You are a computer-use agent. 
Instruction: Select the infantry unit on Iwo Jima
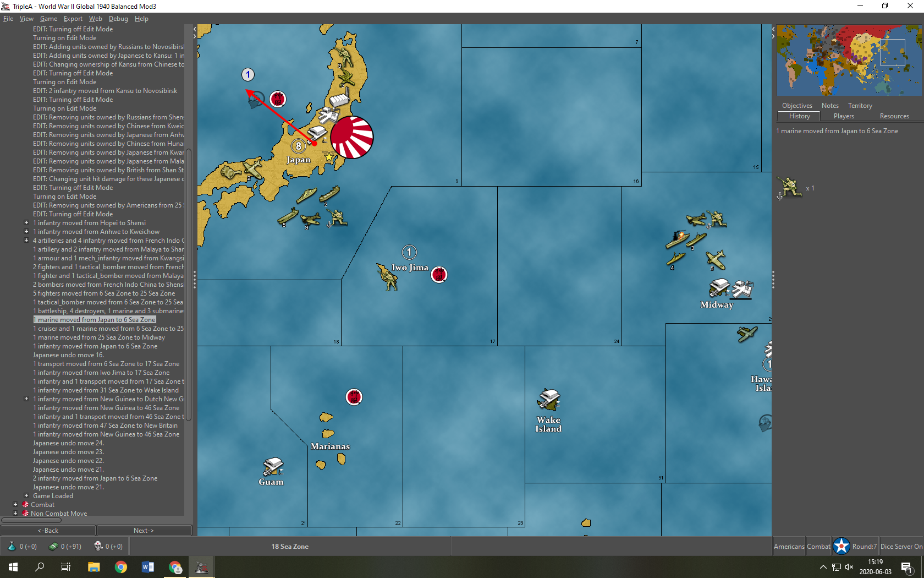(388, 276)
